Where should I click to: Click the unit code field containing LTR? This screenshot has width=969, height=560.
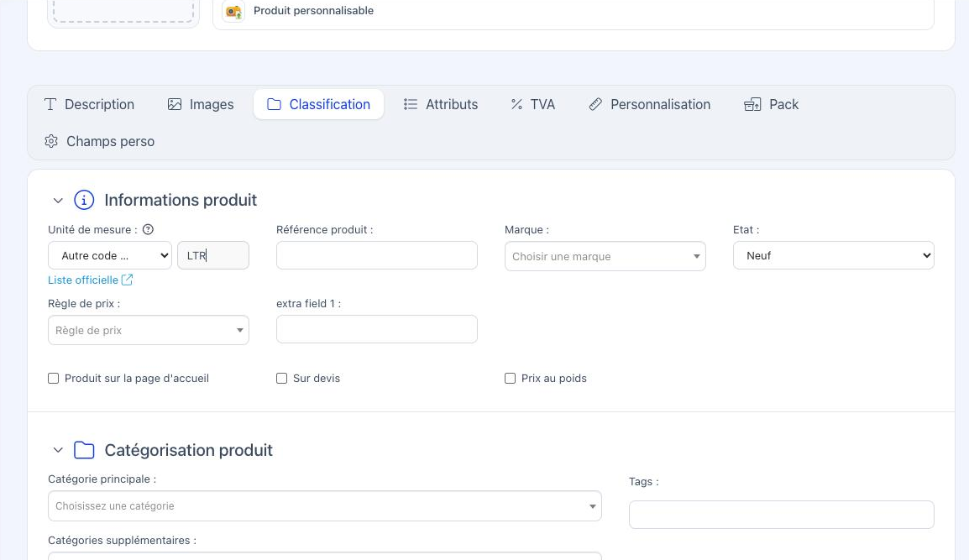point(213,255)
